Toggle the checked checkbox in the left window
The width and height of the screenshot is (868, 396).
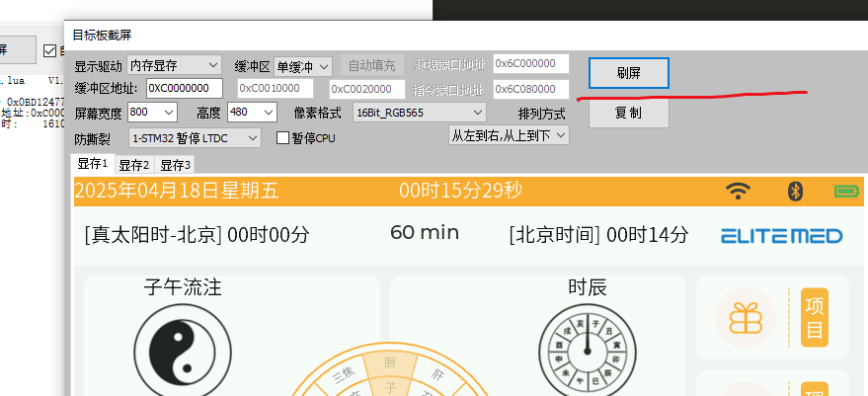[50, 48]
